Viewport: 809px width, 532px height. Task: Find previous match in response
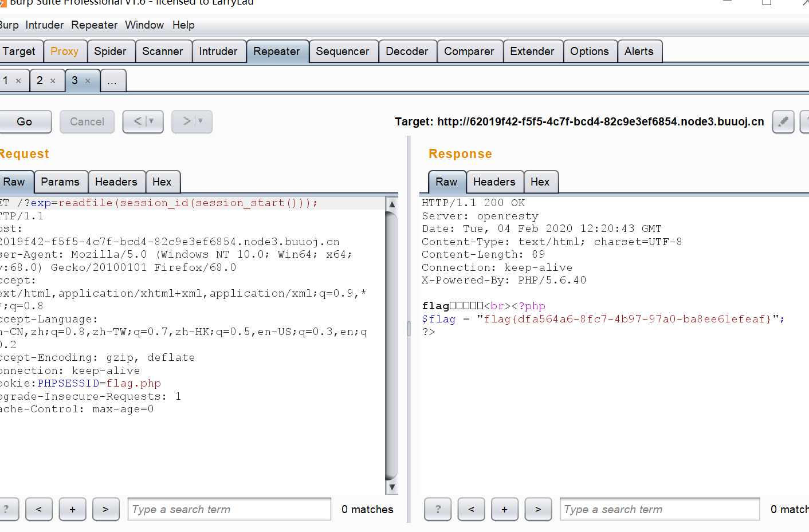pyautogui.click(x=471, y=509)
